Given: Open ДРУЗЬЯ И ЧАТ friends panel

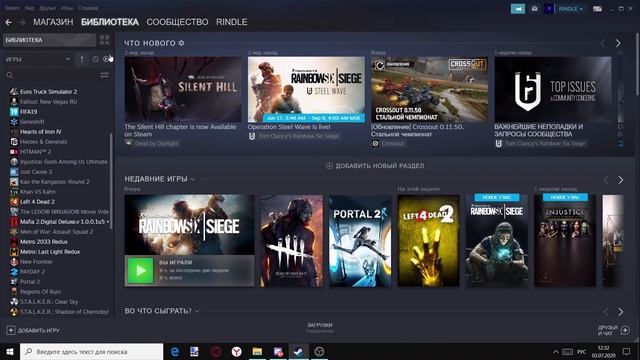Looking at the screenshot, I should tap(613, 330).
